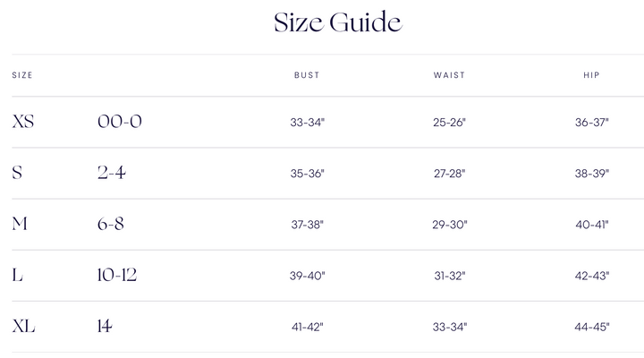Select the S size label
Viewport: 644px width, 358px height.
pos(17,173)
